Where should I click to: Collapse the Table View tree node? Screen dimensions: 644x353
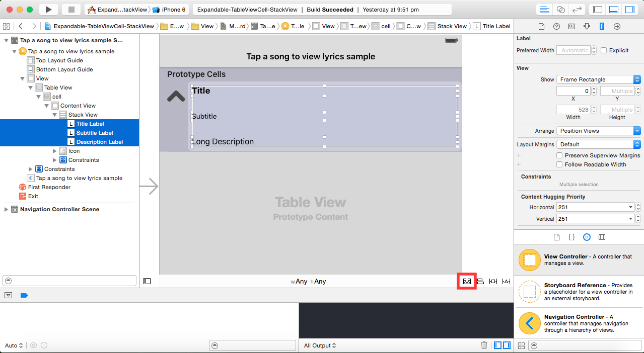31,87
